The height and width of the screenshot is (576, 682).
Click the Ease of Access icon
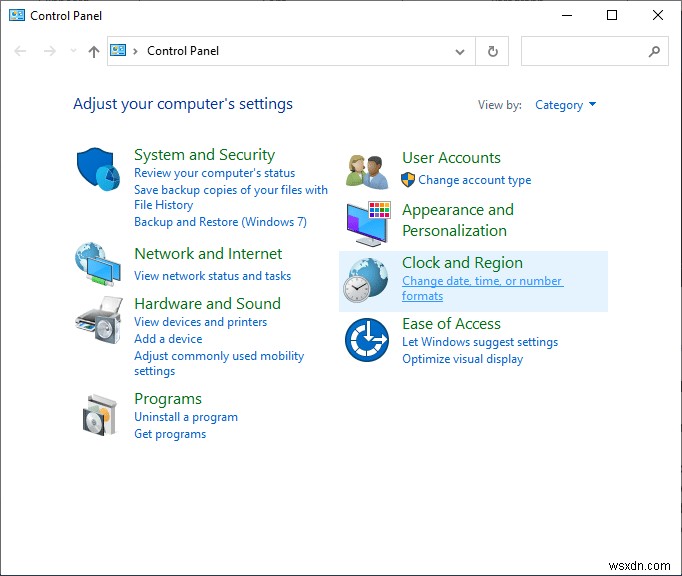pyautogui.click(x=367, y=340)
